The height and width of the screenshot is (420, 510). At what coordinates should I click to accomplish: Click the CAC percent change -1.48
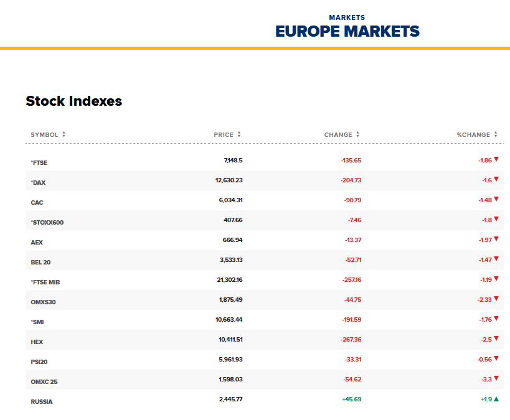[x=485, y=200]
